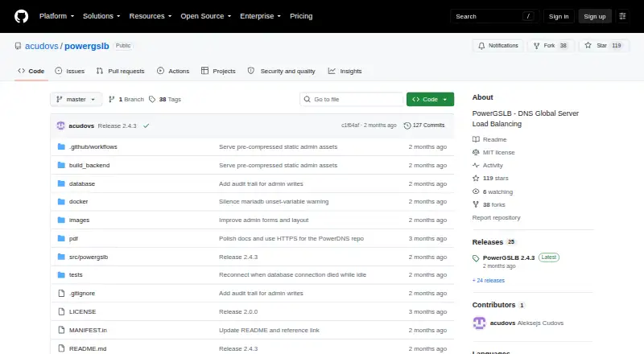Viewport: 644px width, 354px height.
Task: Expand the Open Source menu
Action: coord(206,16)
